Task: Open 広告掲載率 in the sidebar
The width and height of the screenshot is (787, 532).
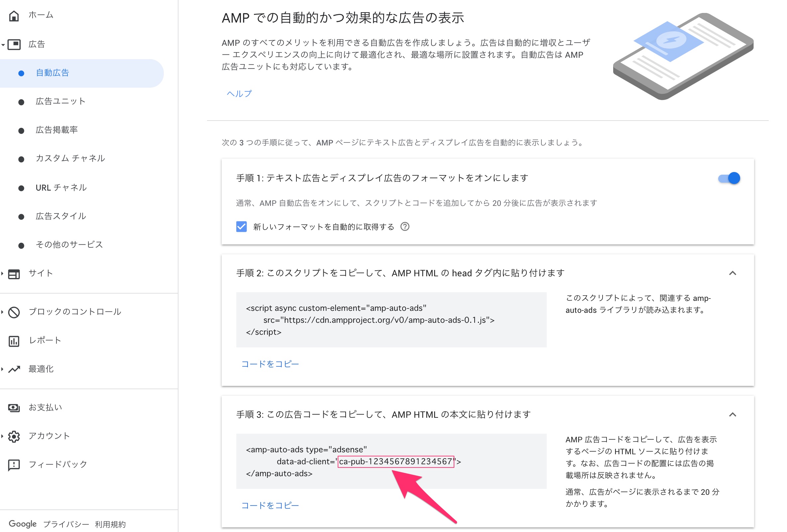Action: tap(57, 130)
